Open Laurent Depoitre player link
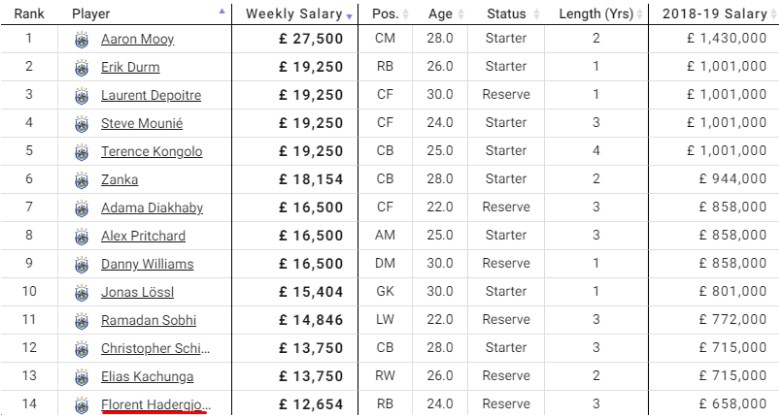Viewport: 779px width, 415px height. click(151, 95)
